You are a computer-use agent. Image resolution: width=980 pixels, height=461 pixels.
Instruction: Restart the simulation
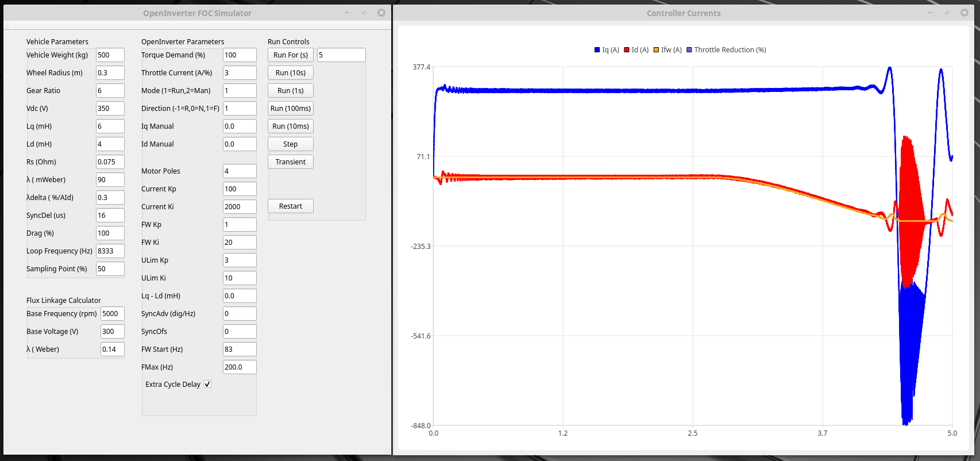[290, 206]
